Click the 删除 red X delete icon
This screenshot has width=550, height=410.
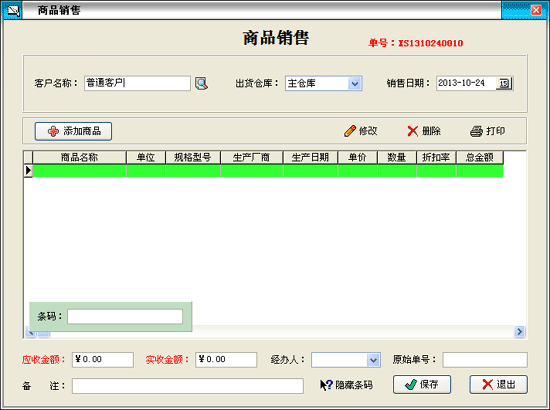pyautogui.click(x=412, y=131)
